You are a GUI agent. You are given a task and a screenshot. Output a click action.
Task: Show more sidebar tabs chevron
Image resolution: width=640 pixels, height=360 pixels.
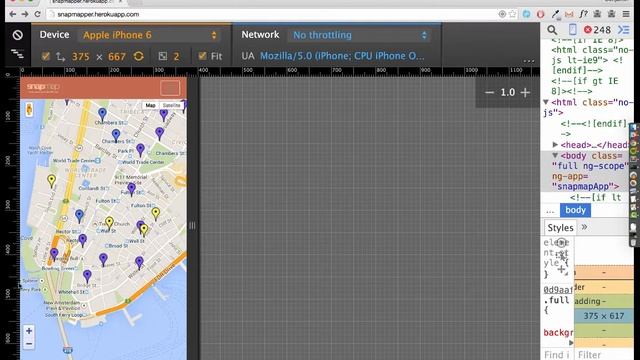(584, 227)
